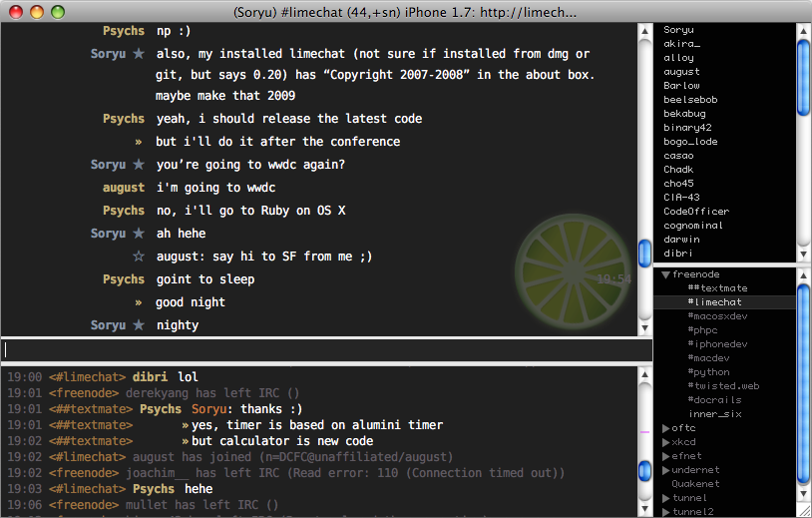This screenshot has height=518, width=812.
Task: Select user beelsebob in member list
Action: pyautogui.click(x=690, y=100)
